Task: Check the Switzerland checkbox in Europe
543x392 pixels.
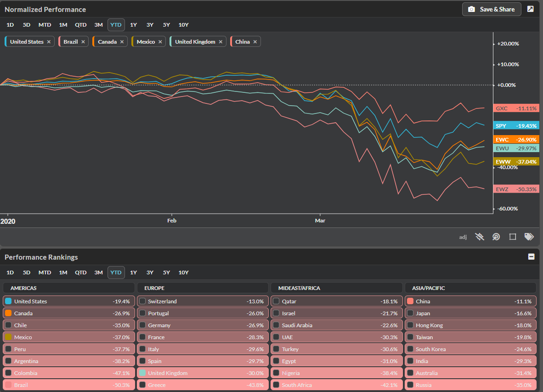Action: tap(142, 301)
